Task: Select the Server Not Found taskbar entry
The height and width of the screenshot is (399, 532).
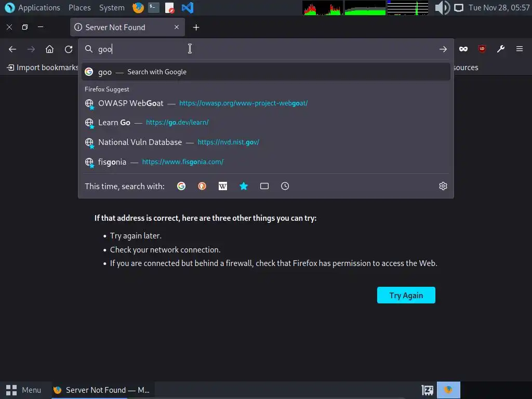Action: (102, 390)
